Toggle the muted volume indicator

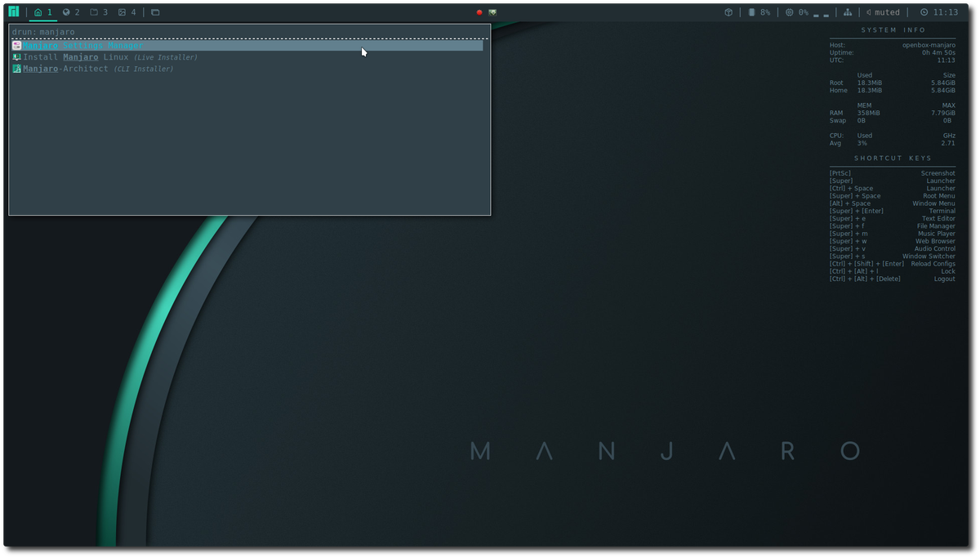pyautogui.click(x=883, y=12)
